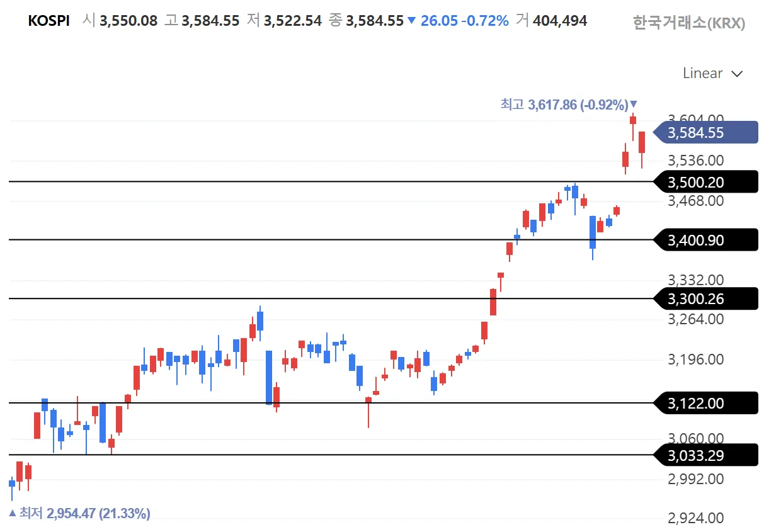Open the Linear scale dropdown
This screenshot has height=532, width=764.
712,74
